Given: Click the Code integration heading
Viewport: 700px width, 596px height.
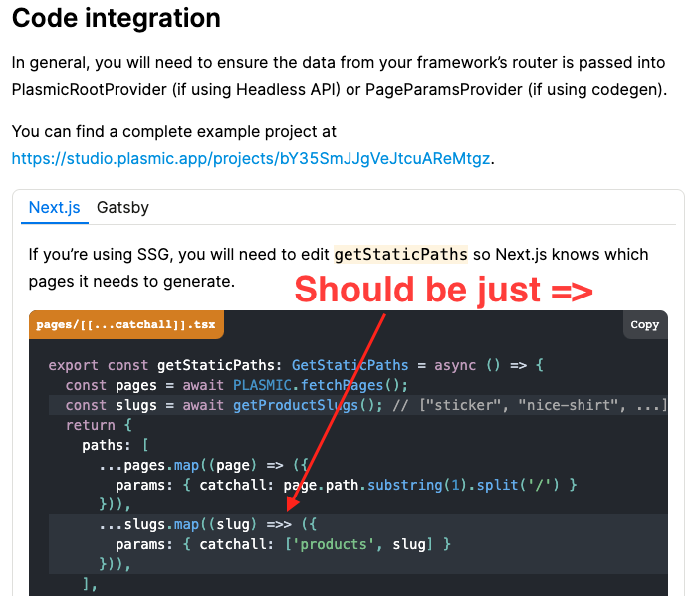Looking at the screenshot, I should point(117,18).
